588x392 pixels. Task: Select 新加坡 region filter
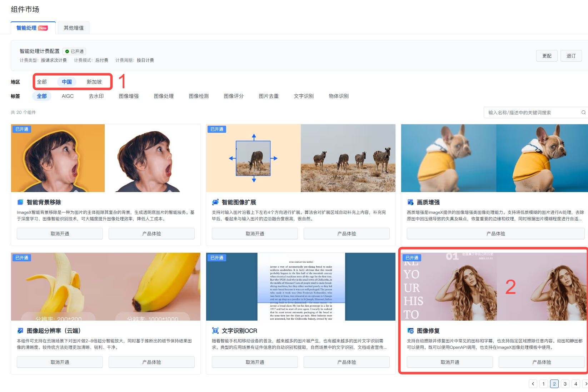point(94,82)
